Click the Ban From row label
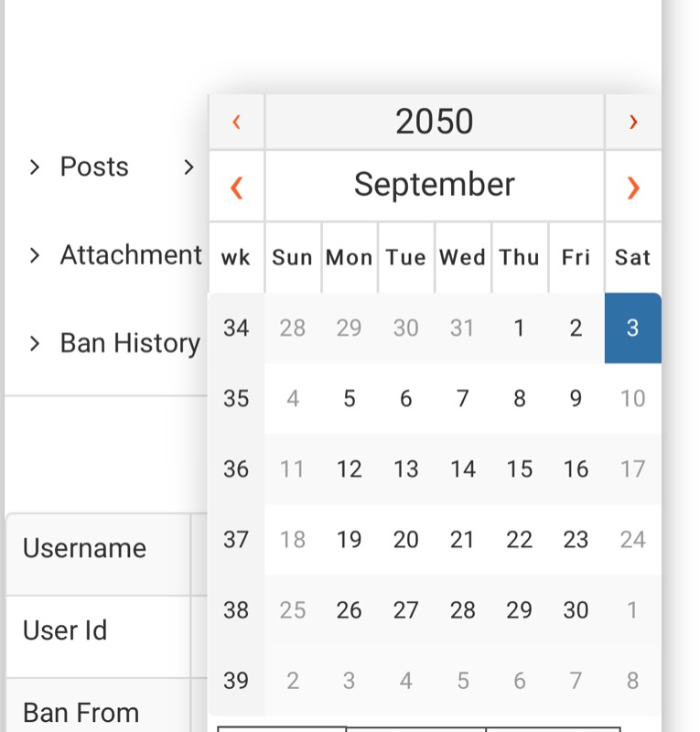Image resolution: width=700 pixels, height=732 pixels. coord(81,713)
